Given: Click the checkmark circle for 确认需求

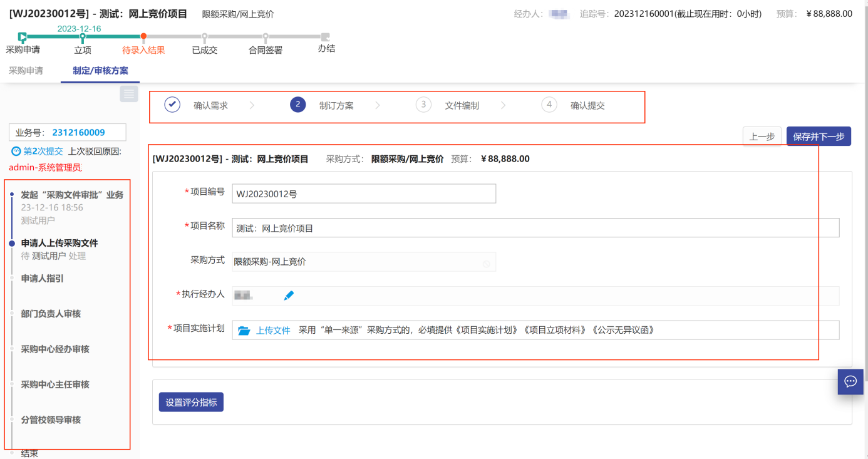Looking at the screenshot, I should pos(172,105).
